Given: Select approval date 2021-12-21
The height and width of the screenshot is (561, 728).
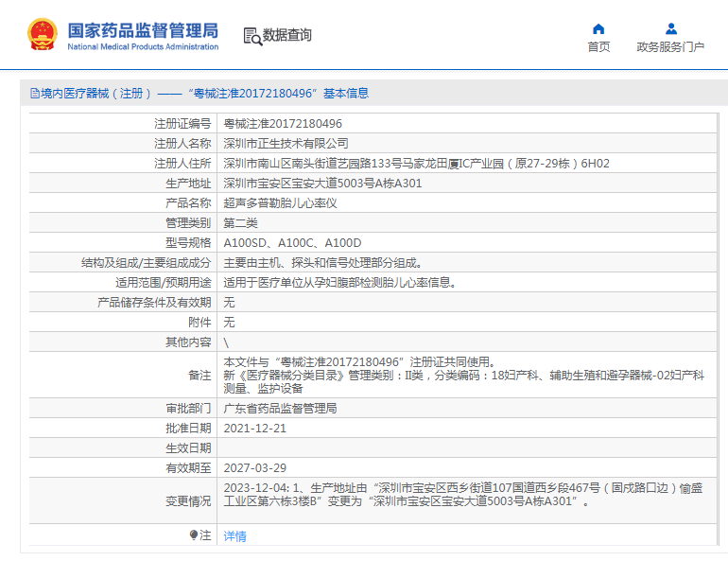Looking at the screenshot, I should click(255, 429).
